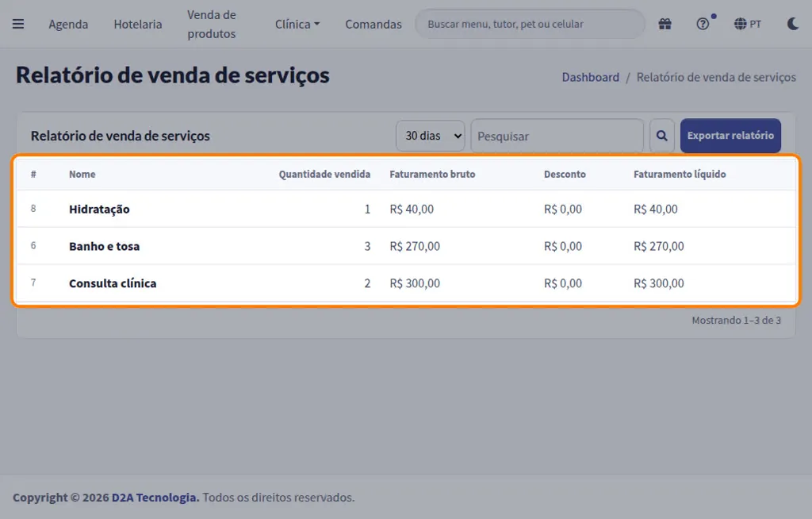
Task: Sort by Nome column header
Action: (82, 175)
